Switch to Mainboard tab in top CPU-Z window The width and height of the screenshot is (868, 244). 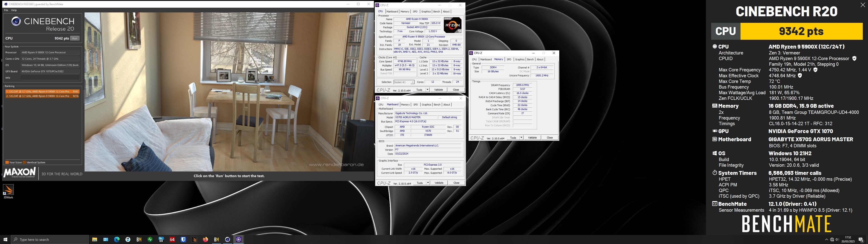[392, 12]
